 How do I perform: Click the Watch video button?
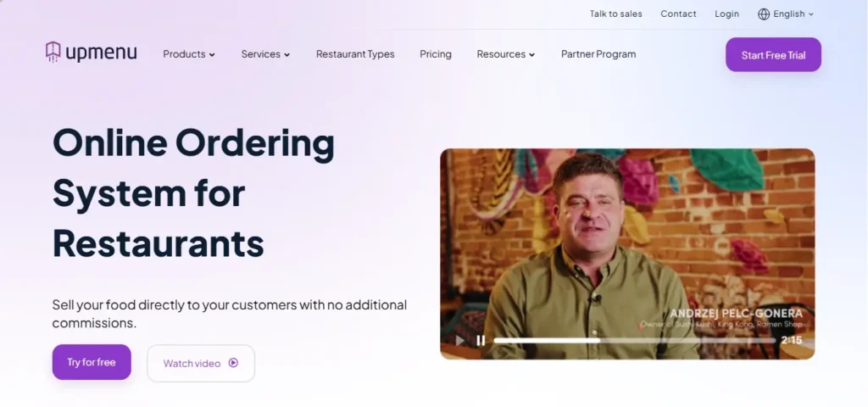click(201, 363)
